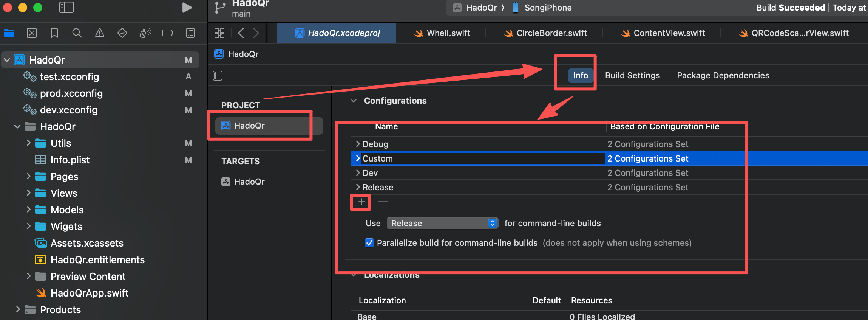Viewport: 868px width, 320px height.
Task: Click the HadoQr breadcrumb project icon
Action: [219, 54]
